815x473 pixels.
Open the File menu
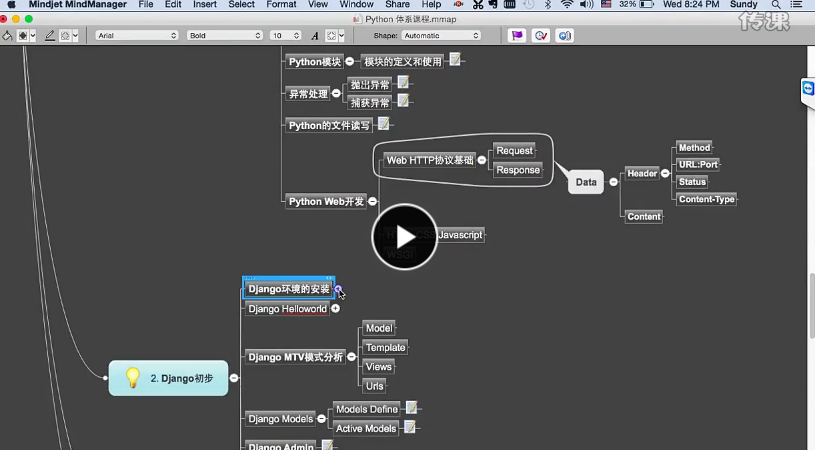(146, 5)
